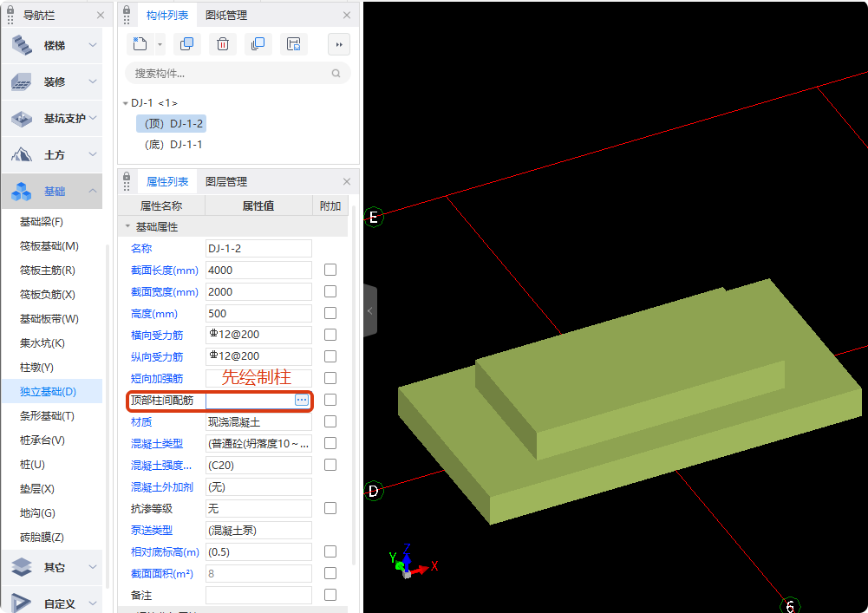The image size is (868, 613).
Task: Close the 导航栏 navigation panel
Action: click(x=101, y=15)
